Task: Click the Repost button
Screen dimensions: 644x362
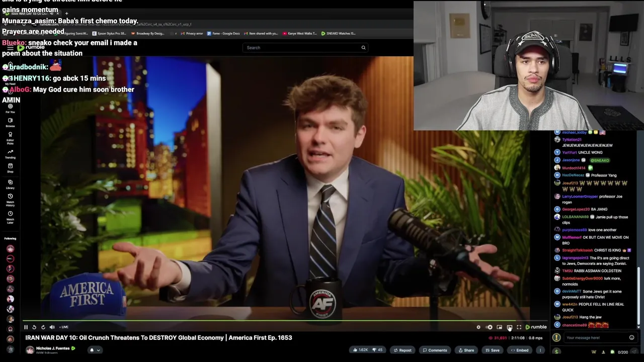Action: point(403,350)
